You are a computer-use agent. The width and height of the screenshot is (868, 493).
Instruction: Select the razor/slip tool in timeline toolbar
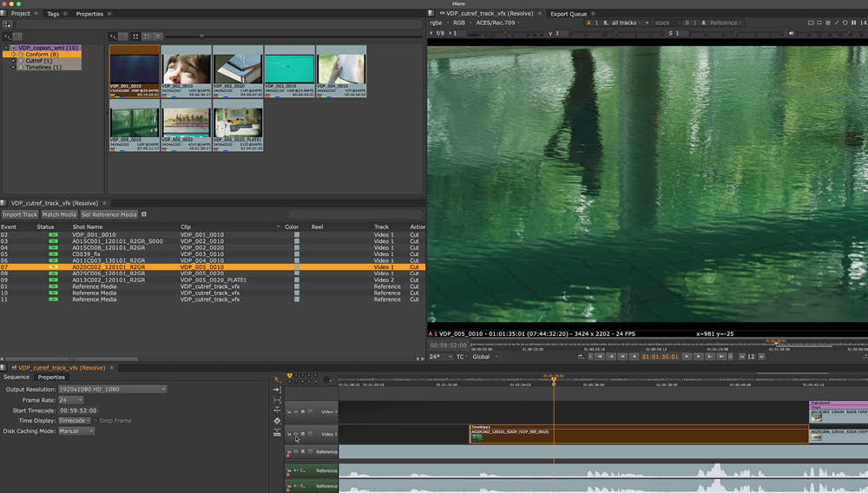[x=277, y=411]
